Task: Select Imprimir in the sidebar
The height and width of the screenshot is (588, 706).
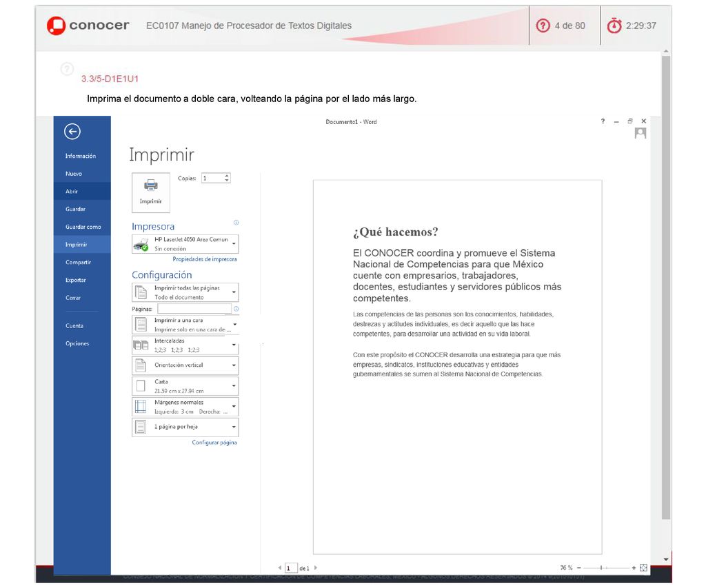Action: point(82,245)
